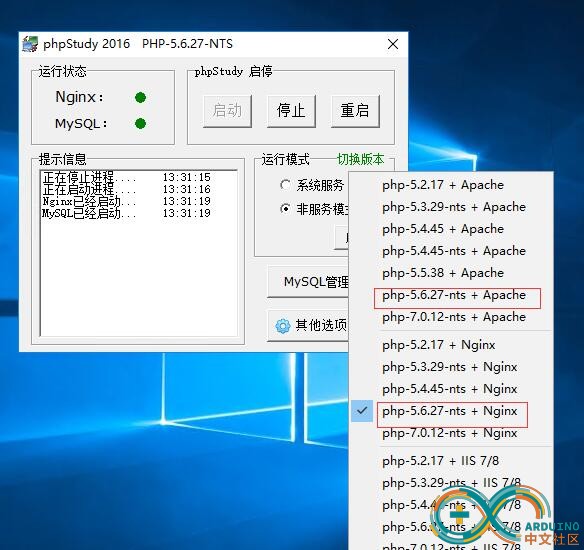Image resolution: width=584 pixels, height=550 pixels.
Task: Select php-5.5.38 + Apache
Action: (x=451, y=273)
